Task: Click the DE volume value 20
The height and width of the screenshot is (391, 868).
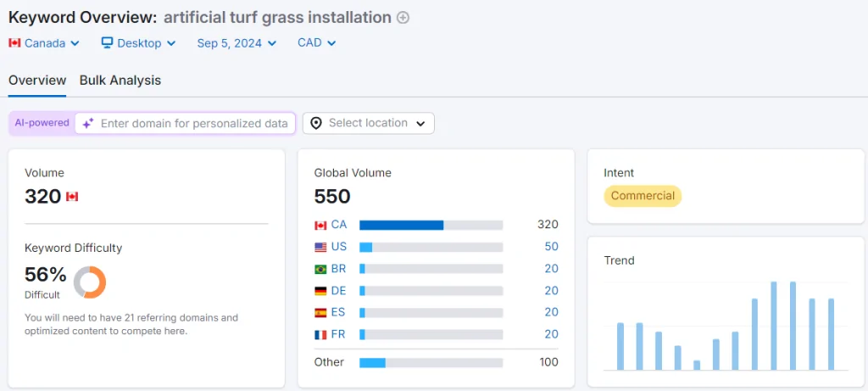Action: (551, 291)
